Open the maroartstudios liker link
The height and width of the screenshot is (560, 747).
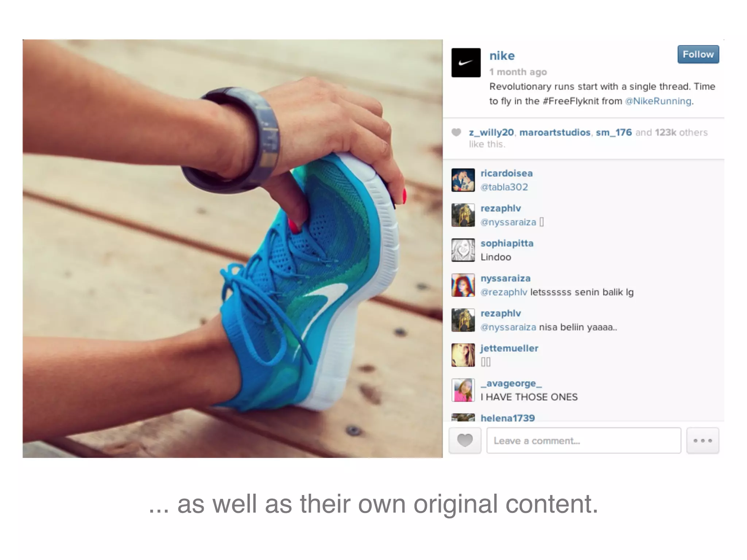(x=555, y=132)
